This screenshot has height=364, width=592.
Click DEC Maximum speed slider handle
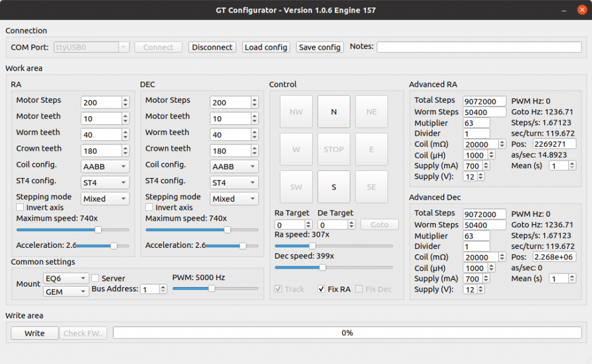click(227, 230)
